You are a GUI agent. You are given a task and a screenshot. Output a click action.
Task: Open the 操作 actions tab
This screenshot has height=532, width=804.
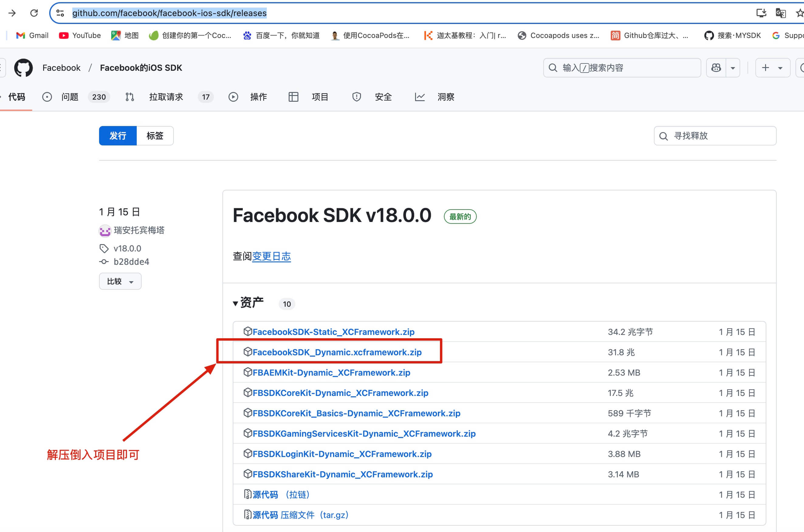(x=248, y=97)
